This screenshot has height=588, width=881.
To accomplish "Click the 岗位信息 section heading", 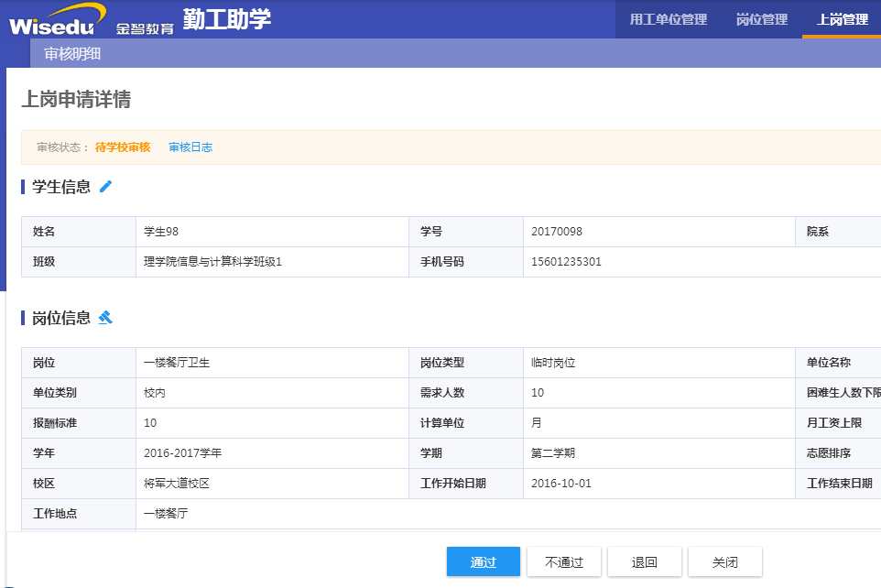I will 61,318.
